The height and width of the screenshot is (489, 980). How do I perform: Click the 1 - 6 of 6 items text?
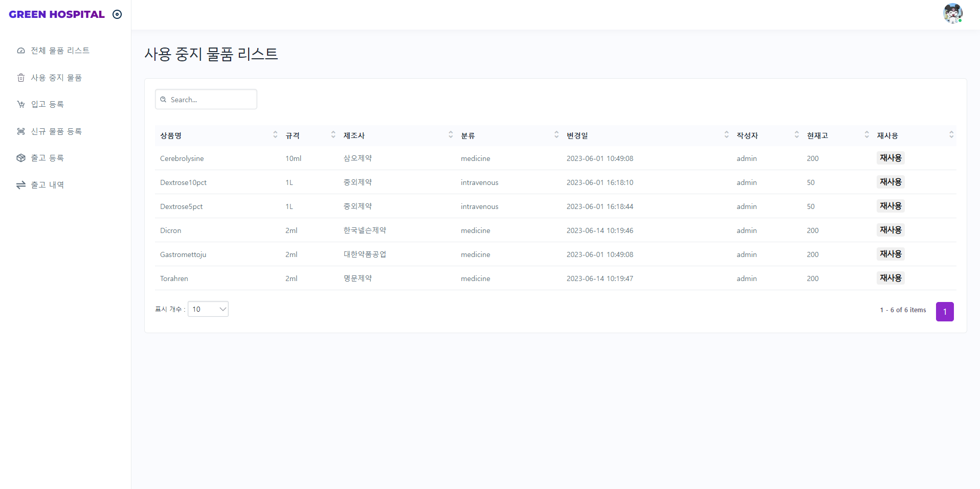tap(903, 310)
